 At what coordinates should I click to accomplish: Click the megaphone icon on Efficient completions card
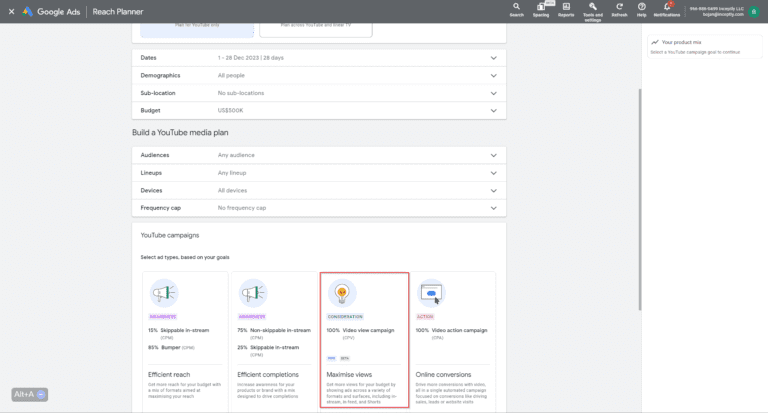click(x=253, y=293)
